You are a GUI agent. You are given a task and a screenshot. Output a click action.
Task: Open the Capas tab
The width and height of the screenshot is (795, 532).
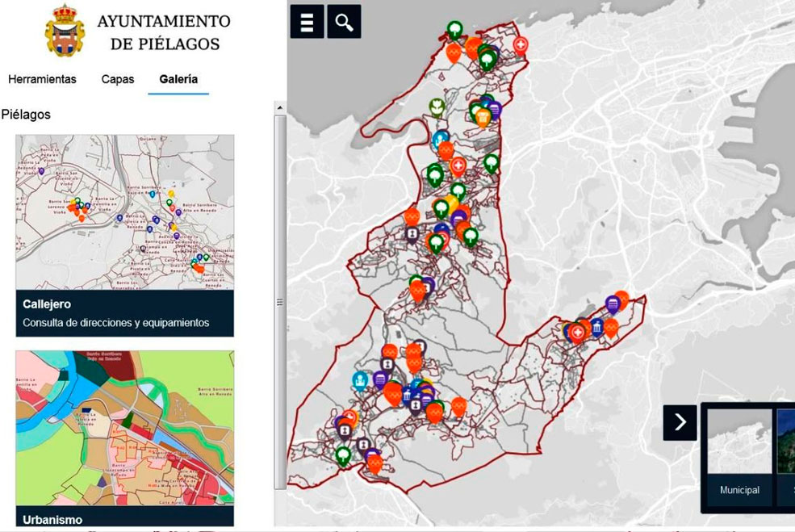click(117, 79)
